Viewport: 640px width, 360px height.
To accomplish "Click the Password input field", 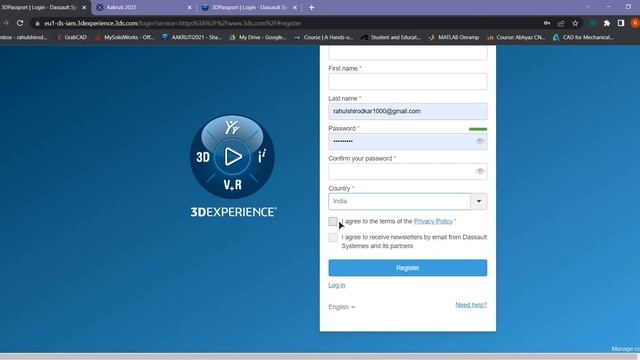I will click(x=407, y=141).
